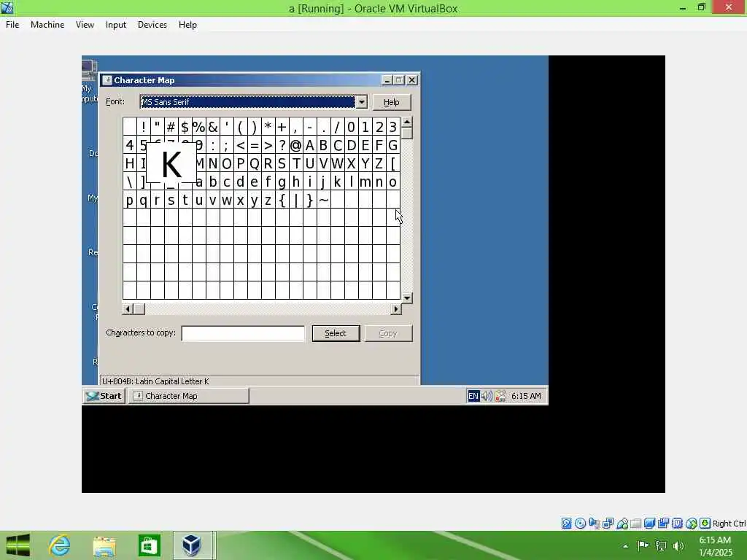Select the capital letter A cell
This screenshot has height=560, width=747.
tap(309, 145)
